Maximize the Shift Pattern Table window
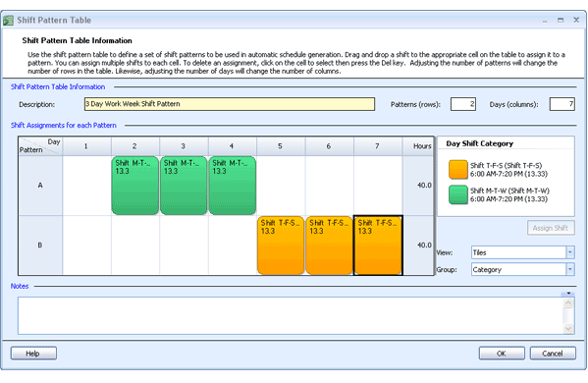The image size is (588, 383). [561, 21]
